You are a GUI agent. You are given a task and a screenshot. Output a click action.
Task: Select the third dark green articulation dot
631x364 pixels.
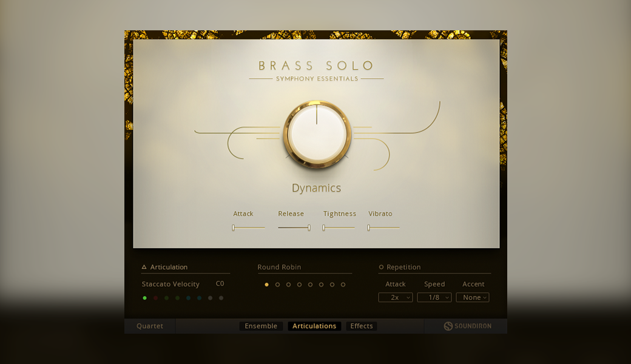167,298
